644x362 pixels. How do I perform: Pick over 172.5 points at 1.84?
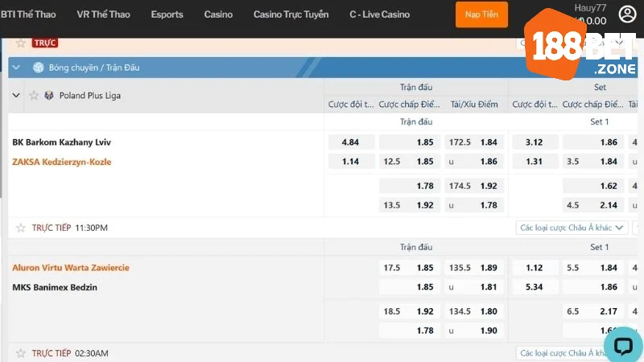(x=474, y=142)
